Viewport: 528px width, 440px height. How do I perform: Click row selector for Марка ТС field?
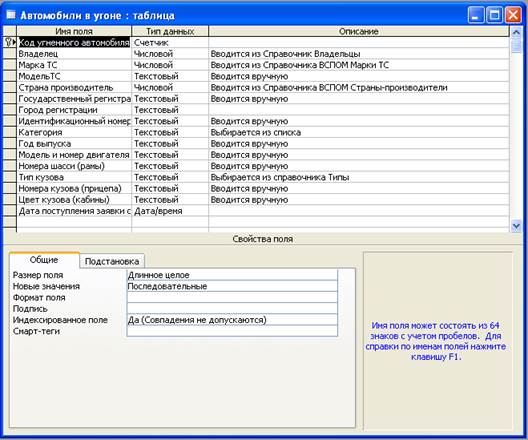(x=9, y=65)
